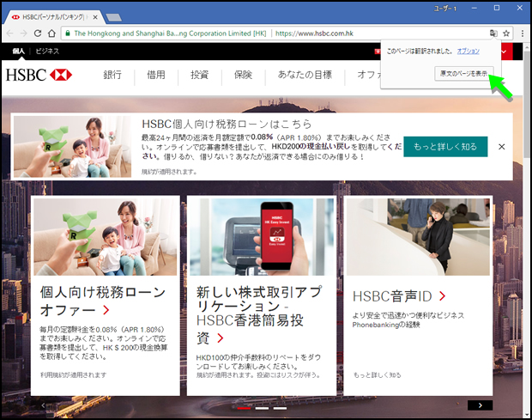Click the browser forward arrow
Viewport: 532px width, 420px height.
pos(23,33)
